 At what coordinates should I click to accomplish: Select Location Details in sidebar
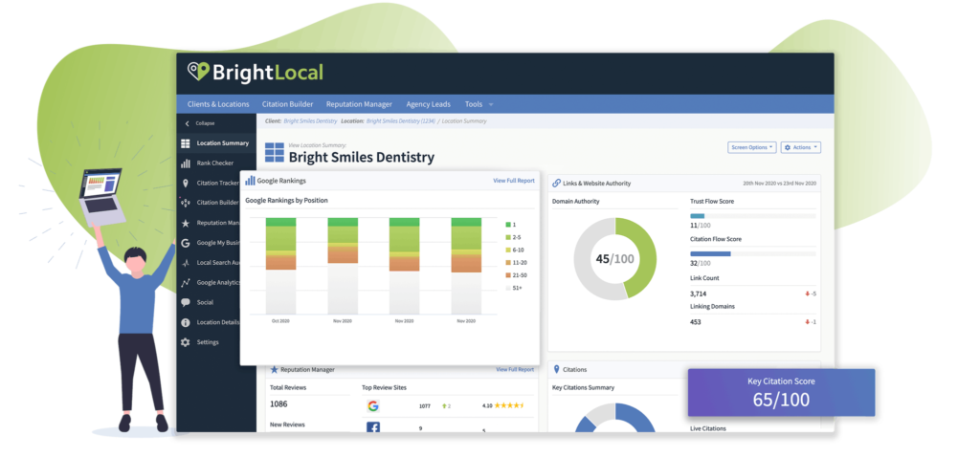[x=216, y=322]
